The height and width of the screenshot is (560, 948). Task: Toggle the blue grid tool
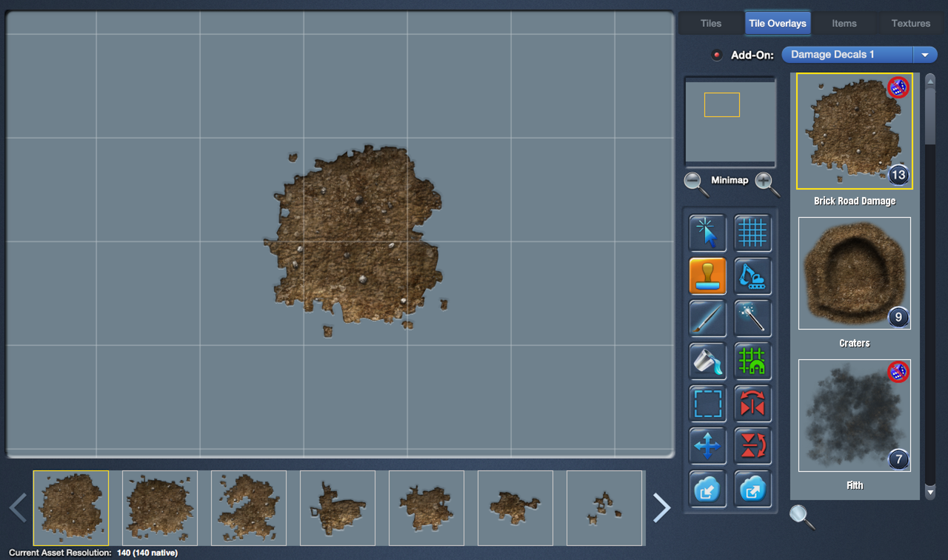[752, 233]
